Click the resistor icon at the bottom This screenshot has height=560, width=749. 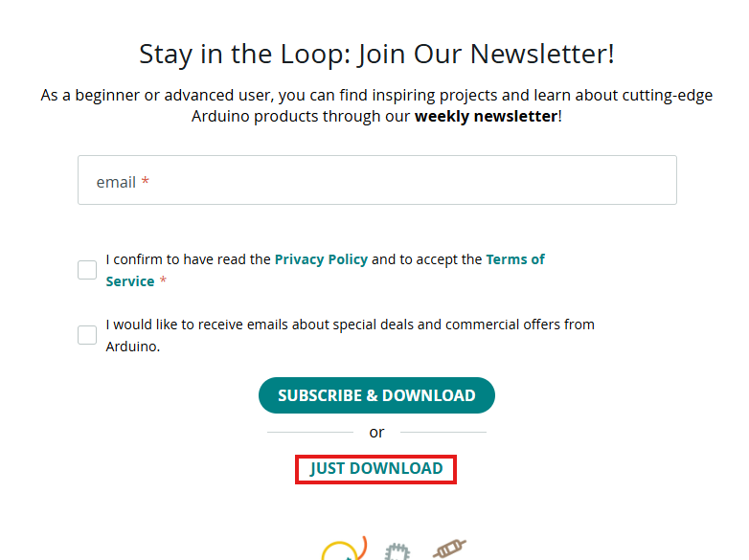point(449,549)
